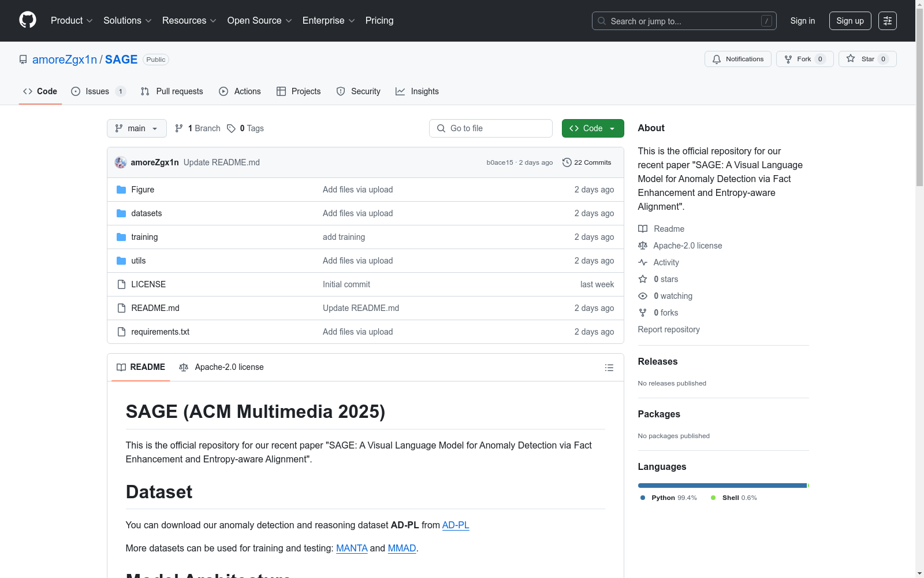Click the Sign in link

(803, 21)
